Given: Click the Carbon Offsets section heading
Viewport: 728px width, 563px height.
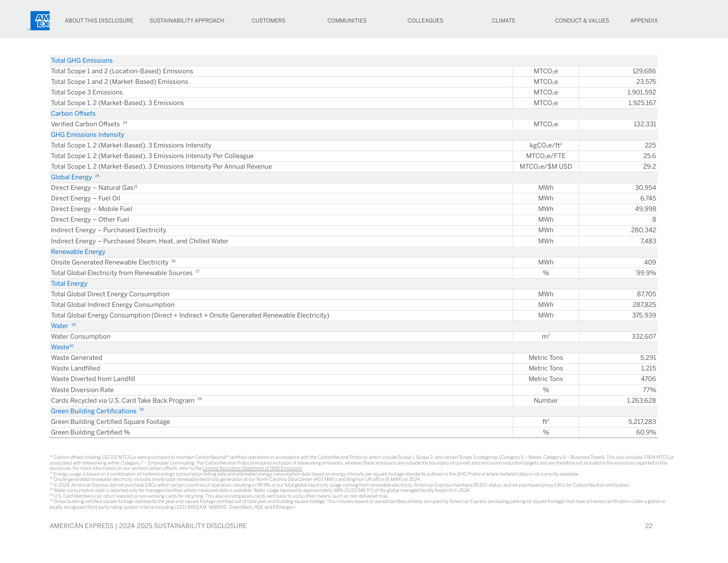Looking at the screenshot, I should [x=73, y=113].
